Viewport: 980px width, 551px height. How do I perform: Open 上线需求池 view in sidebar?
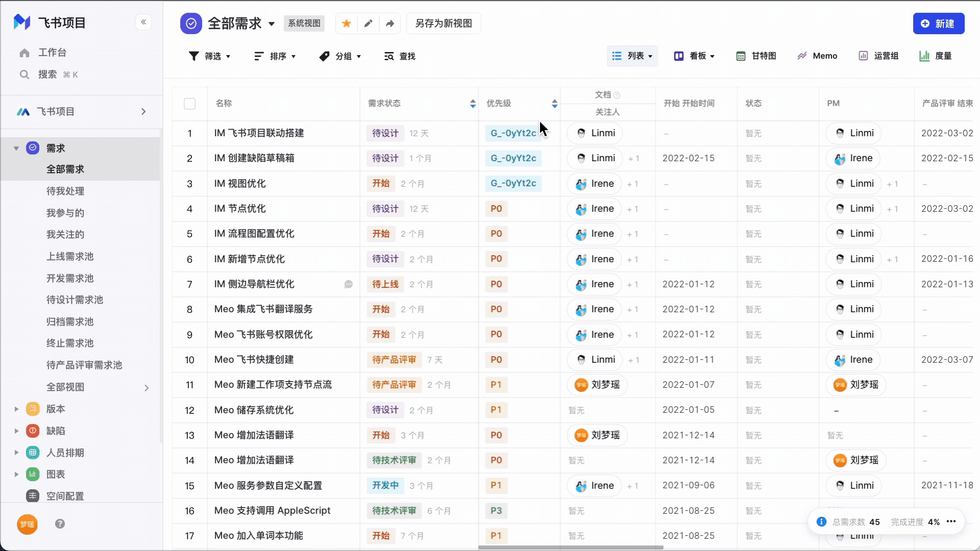click(x=70, y=257)
